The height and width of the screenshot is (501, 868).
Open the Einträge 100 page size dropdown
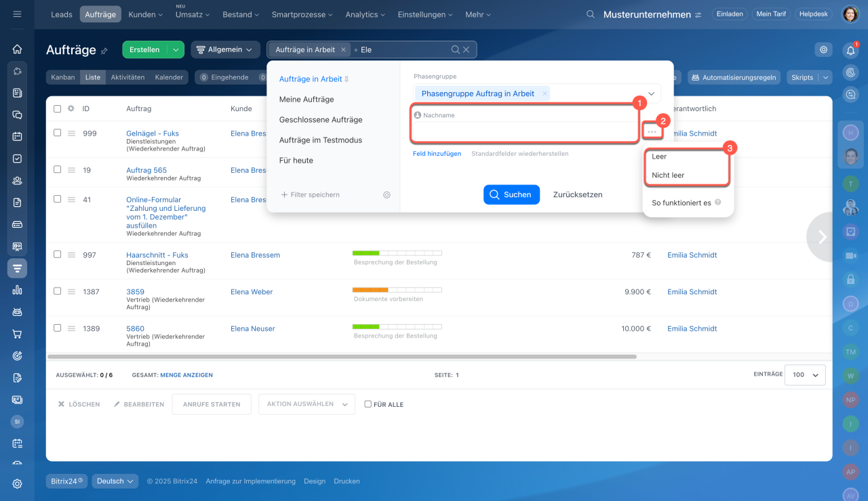(x=805, y=375)
